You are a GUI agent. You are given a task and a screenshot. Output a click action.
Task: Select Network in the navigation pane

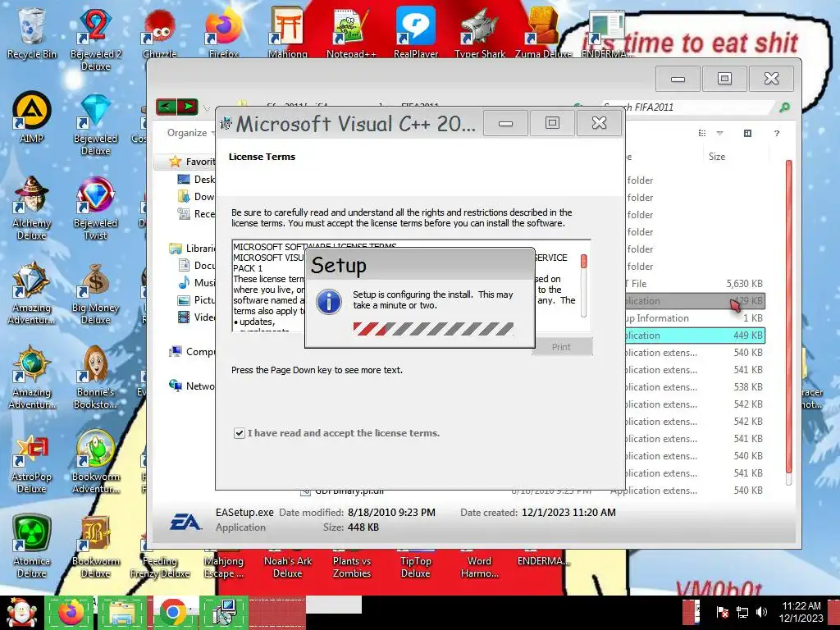[x=192, y=386]
